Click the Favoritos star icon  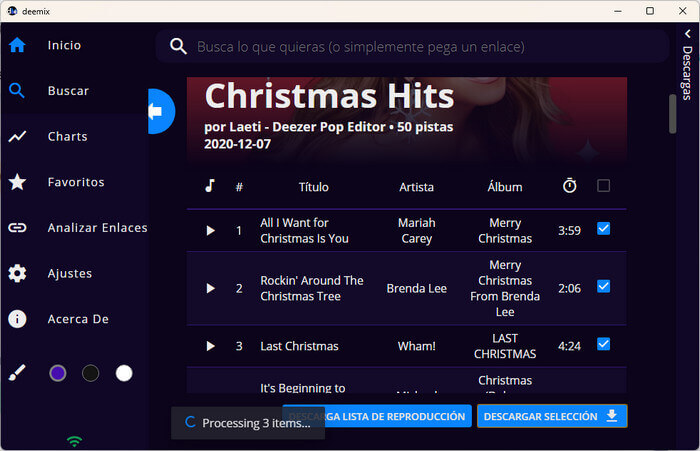coord(17,182)
